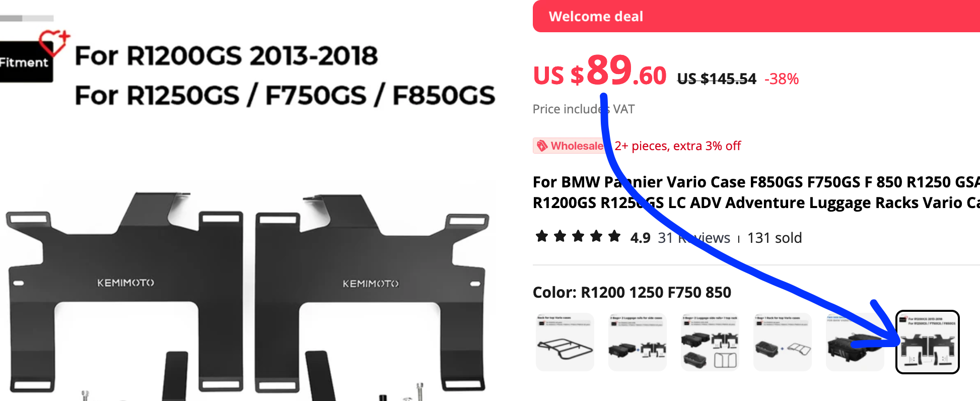980x401 pixels.
Task: Click the Welcome deal banner
Action: click(x=756, y=16)
